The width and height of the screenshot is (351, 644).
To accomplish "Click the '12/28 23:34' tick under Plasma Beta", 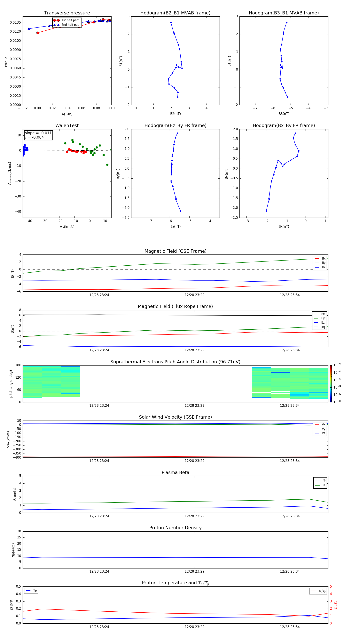I will point(290,516).
